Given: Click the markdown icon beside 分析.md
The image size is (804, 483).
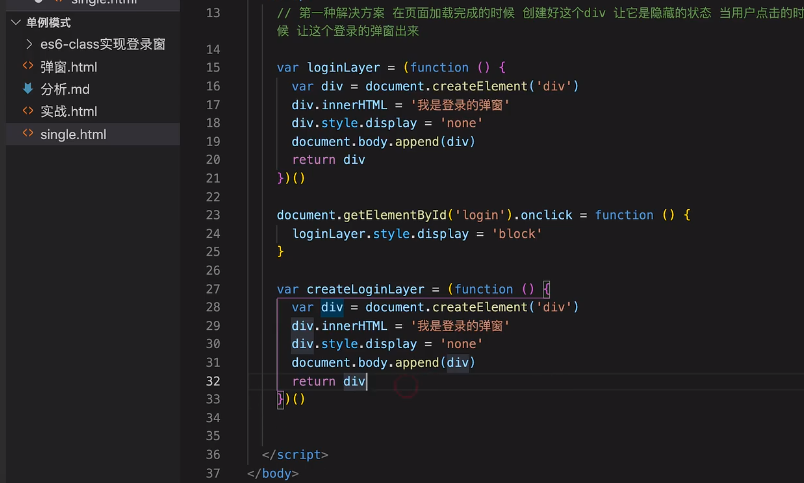Looking at the screenshot, I should pos(28,88).
